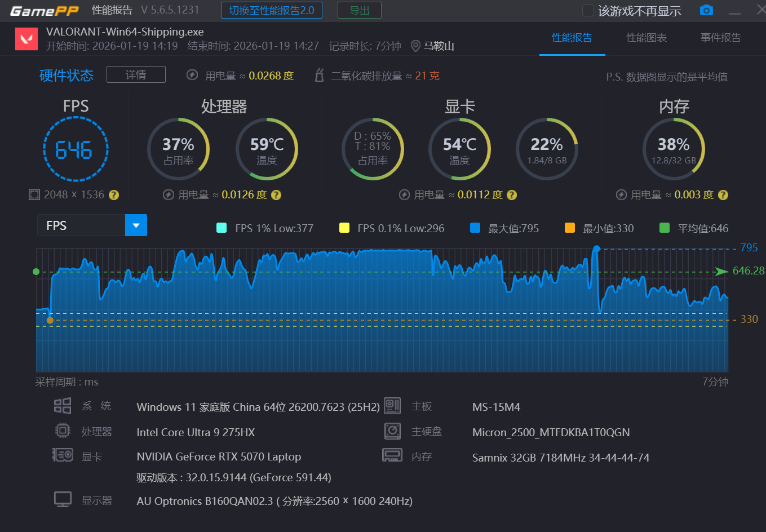
Task: Click the 22% 1.84/8 GB VRAM gauge
Action: [x=547, y=149]
